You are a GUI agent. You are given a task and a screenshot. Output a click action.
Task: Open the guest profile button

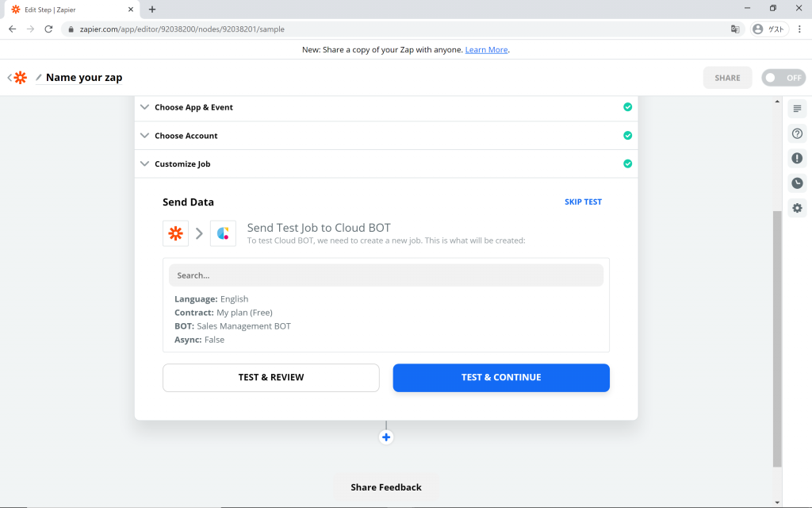[x=769, y=29]
